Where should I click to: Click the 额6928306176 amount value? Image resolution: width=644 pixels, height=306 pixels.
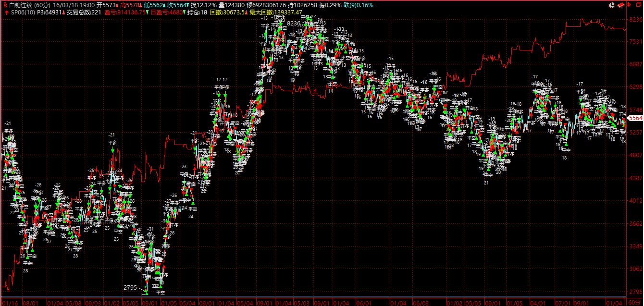pos(266,5)
